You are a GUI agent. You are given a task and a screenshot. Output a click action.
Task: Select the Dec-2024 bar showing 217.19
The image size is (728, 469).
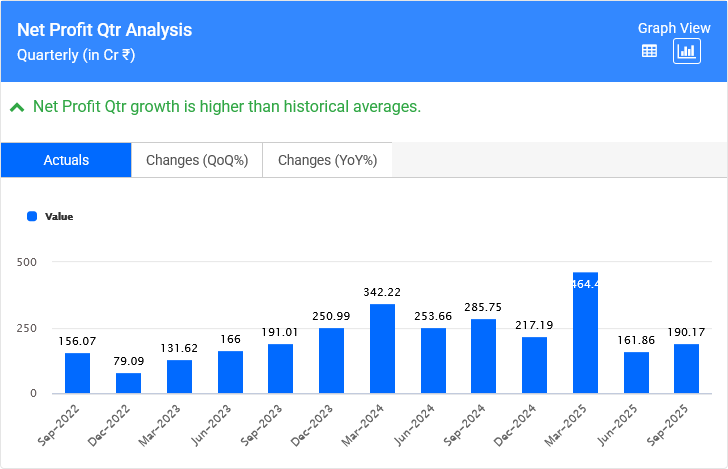point(534,365)
